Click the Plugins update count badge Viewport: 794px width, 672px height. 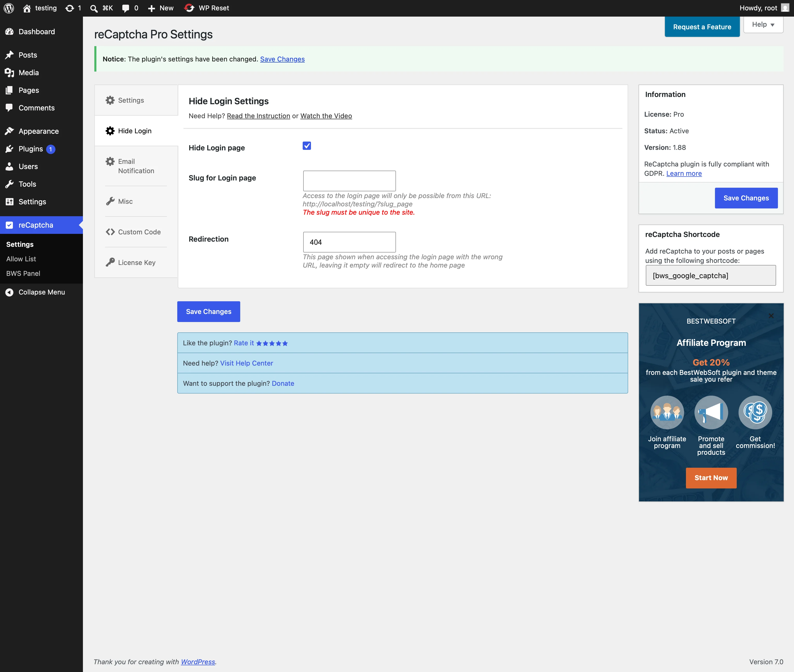click(51, 149)
